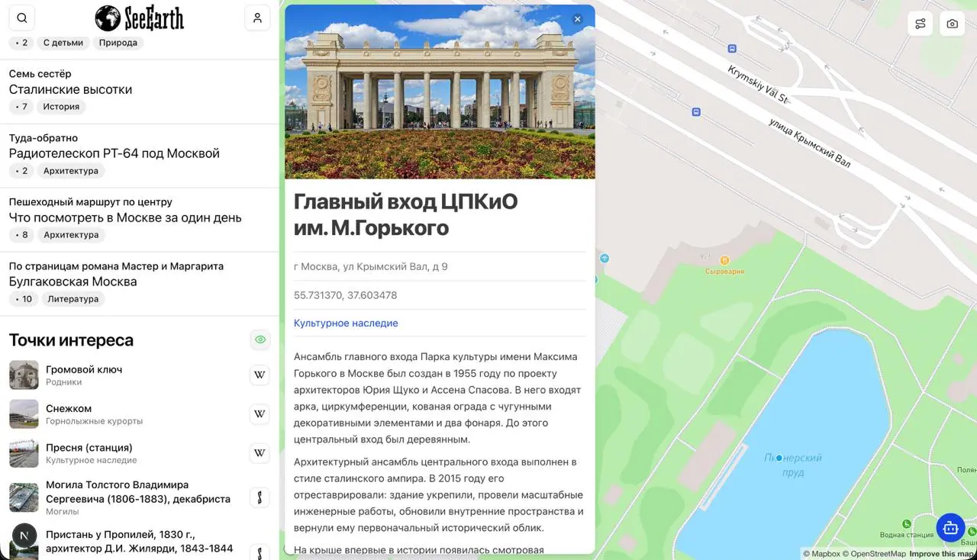Click the OpenStreetMap attribution link
The width and height of the screenshot is (977, 560).
tap(874, 554)
